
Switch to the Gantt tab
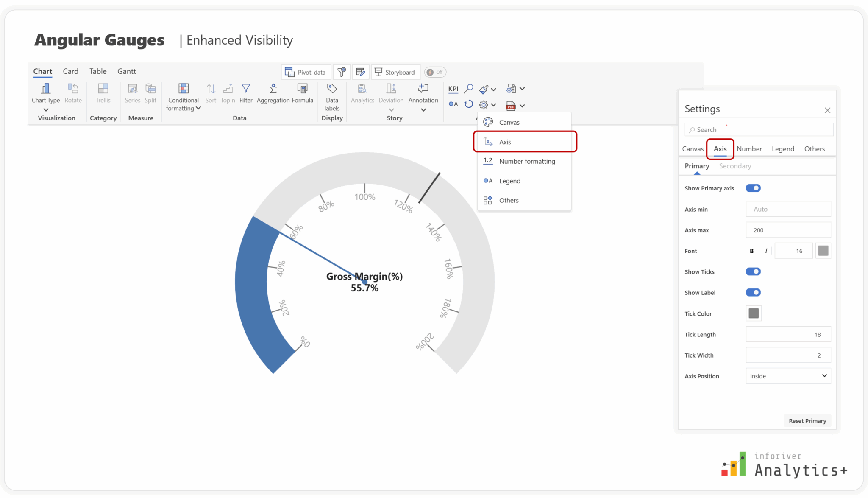[x=126, y=71]
